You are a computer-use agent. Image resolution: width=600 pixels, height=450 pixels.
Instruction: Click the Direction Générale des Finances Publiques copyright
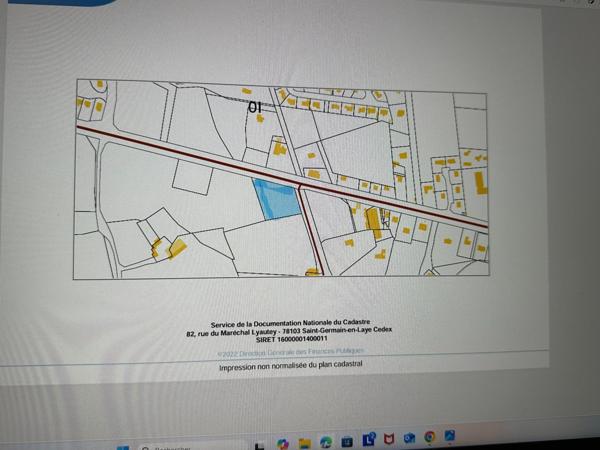coord(291,352)
